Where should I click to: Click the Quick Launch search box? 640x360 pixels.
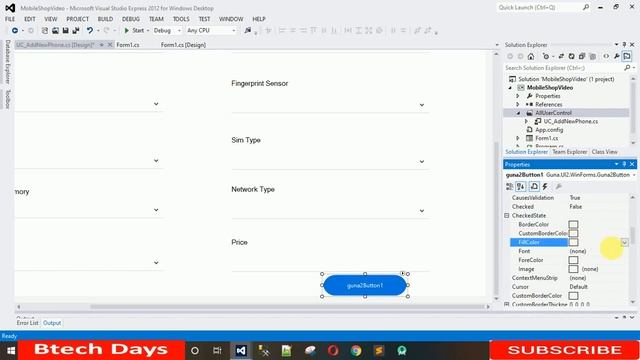(x=544, y=7)
